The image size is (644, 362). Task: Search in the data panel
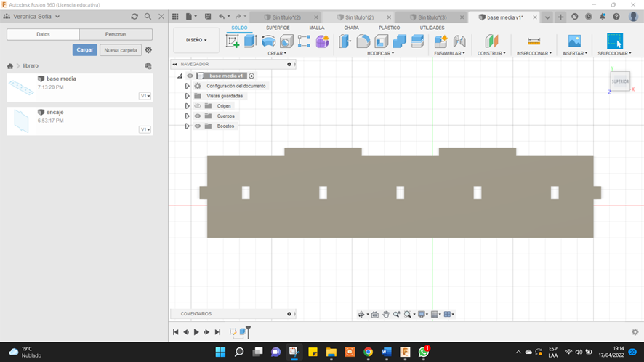coord(148,17)
